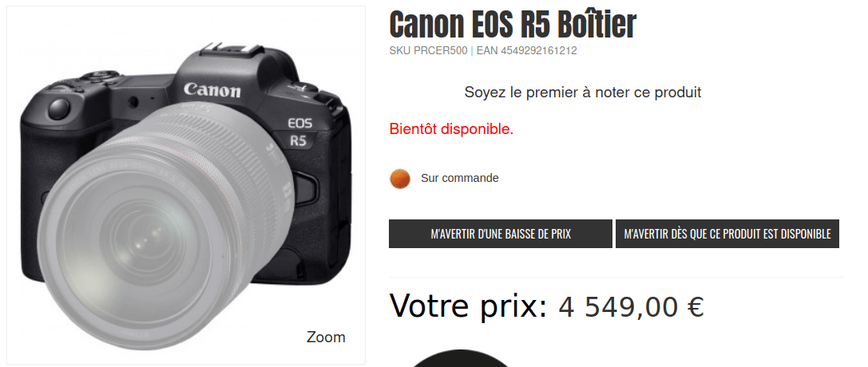Click 'M'avertir dès que ce produit est disponible'

727,234
